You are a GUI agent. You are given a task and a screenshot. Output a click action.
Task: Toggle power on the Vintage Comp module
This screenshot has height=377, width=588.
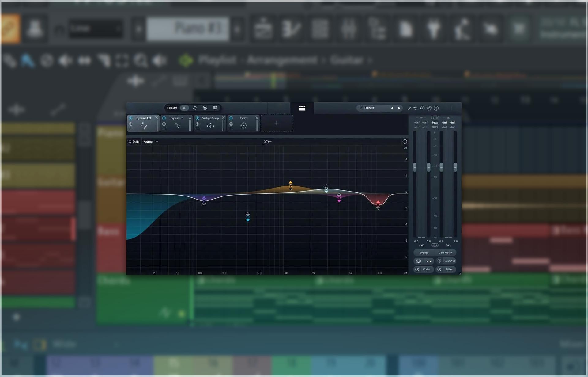point(198,118)
